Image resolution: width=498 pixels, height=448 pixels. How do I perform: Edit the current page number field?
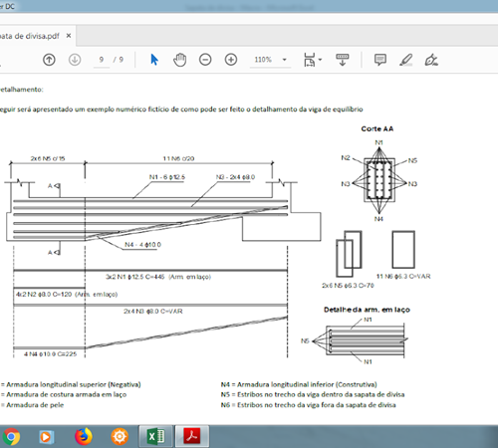102,60
